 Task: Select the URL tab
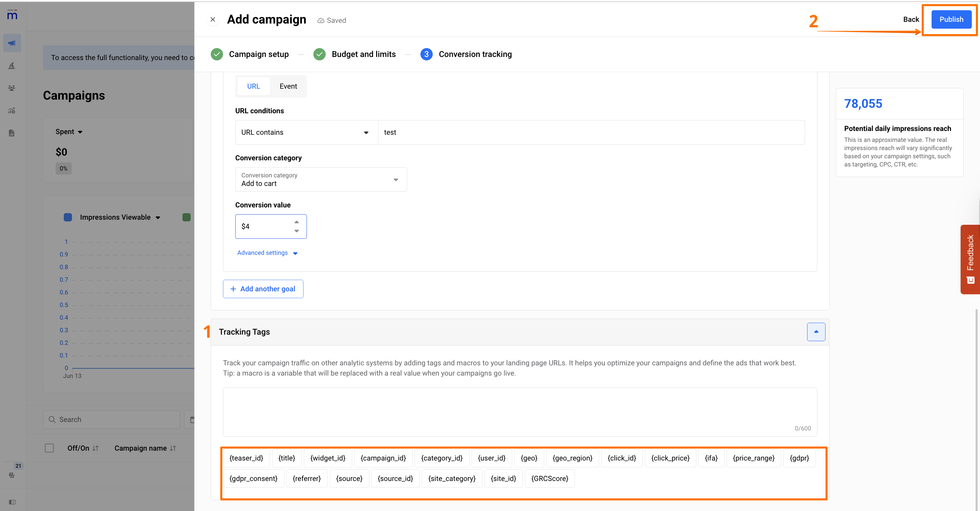point(253,86)
